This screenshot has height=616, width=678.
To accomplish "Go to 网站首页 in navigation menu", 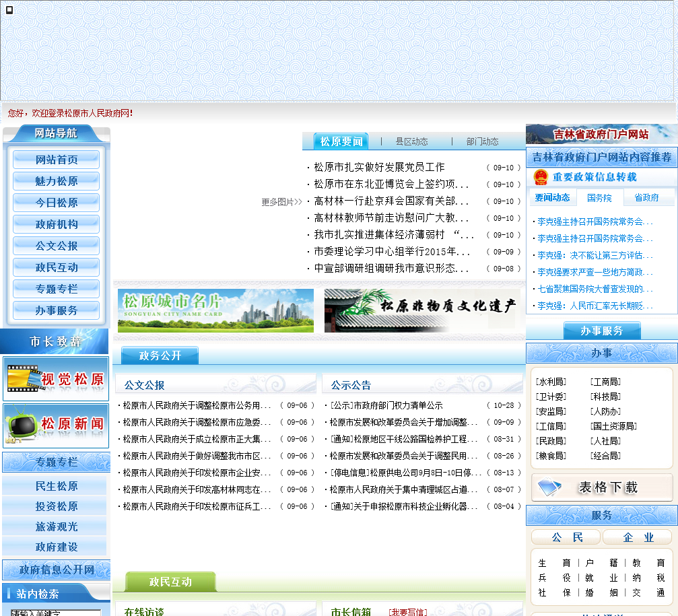I will click(x=57, y=160).
